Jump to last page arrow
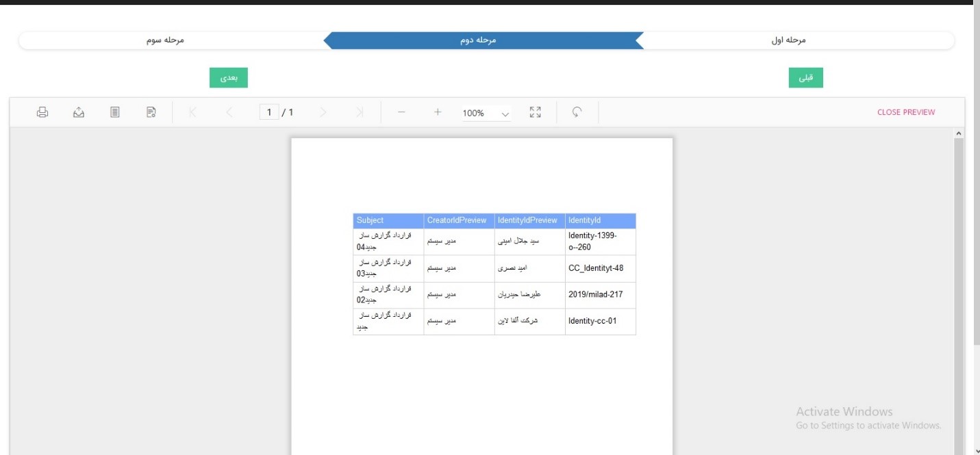 360,112
